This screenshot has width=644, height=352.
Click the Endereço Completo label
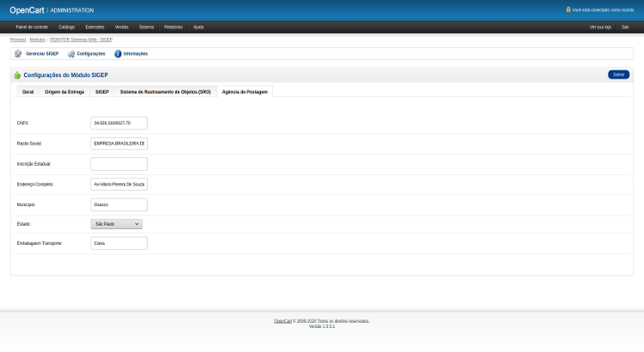(x=35, y=185)
